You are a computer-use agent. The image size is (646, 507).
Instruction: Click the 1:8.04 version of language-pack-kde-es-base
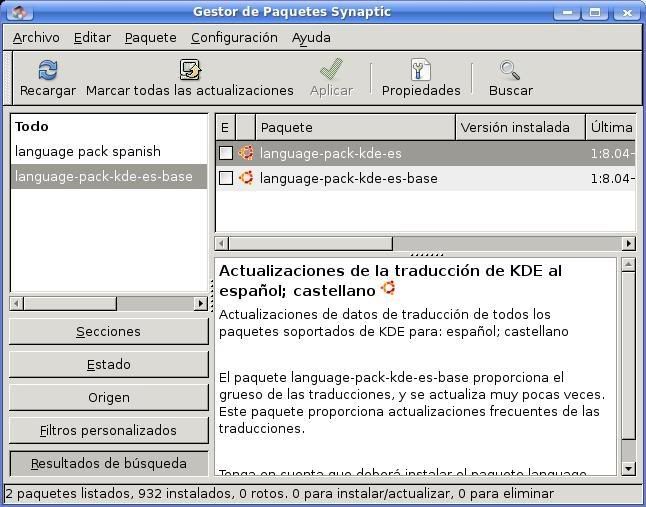(x=613, y=178)
